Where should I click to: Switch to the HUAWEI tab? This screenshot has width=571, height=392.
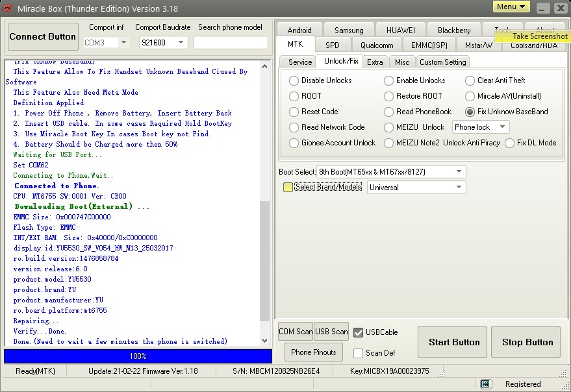point(401,31)
